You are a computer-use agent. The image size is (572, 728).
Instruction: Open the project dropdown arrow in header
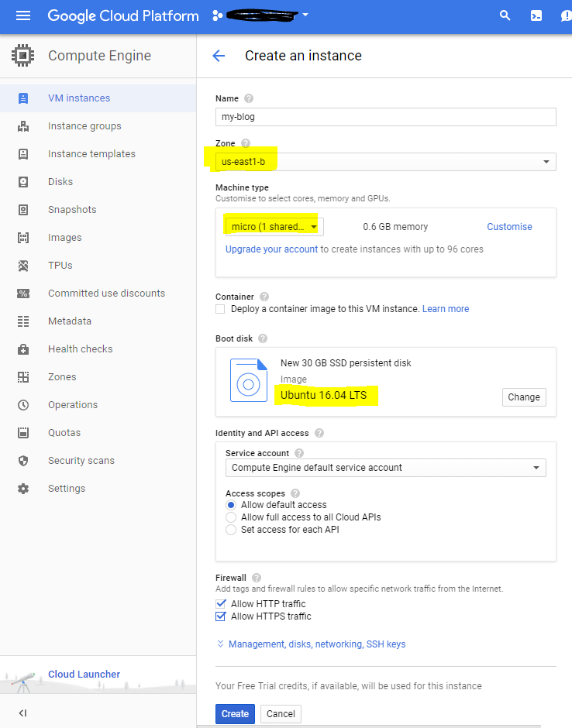(305, 15)
